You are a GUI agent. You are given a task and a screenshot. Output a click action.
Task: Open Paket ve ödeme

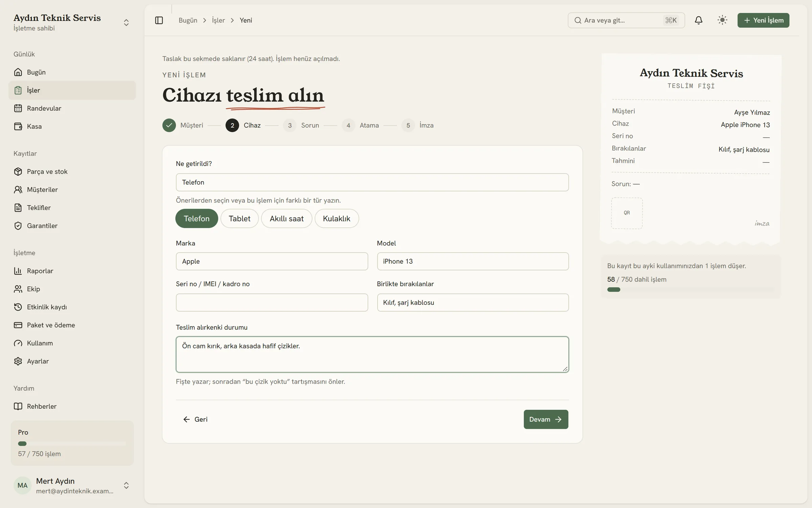(72, 325)
